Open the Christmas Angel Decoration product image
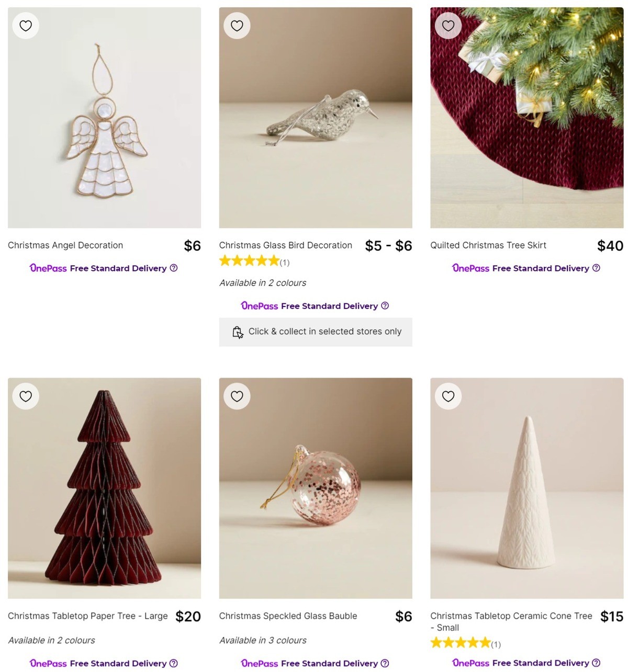 point(104,117)
